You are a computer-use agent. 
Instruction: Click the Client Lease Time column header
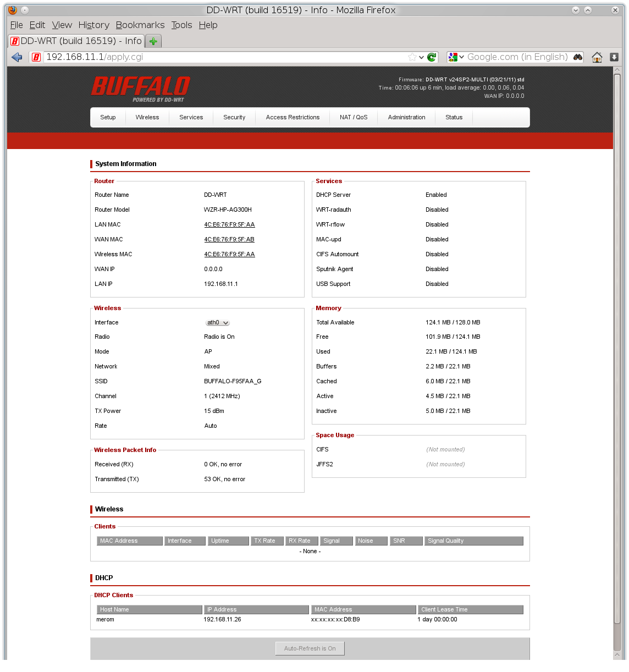tap(471, 610)
